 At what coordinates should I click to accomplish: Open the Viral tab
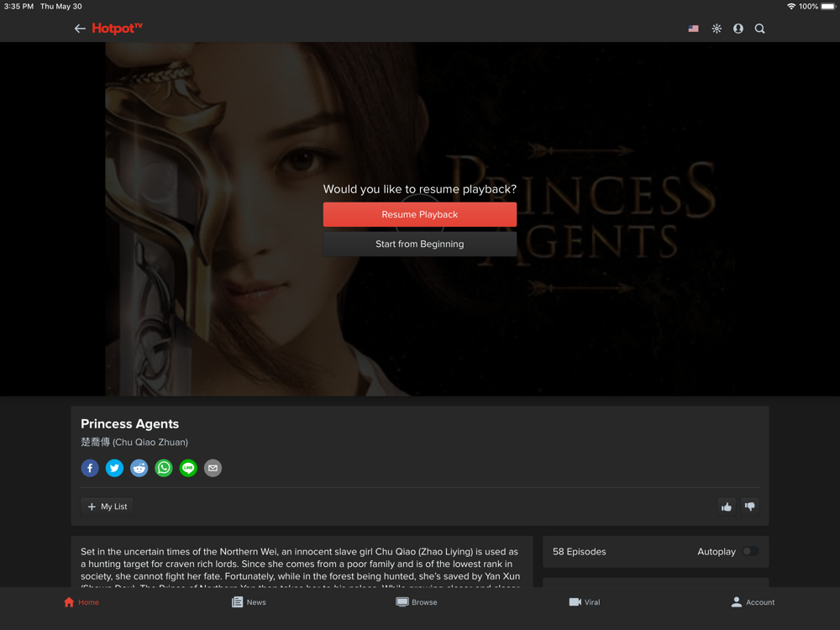584,602
